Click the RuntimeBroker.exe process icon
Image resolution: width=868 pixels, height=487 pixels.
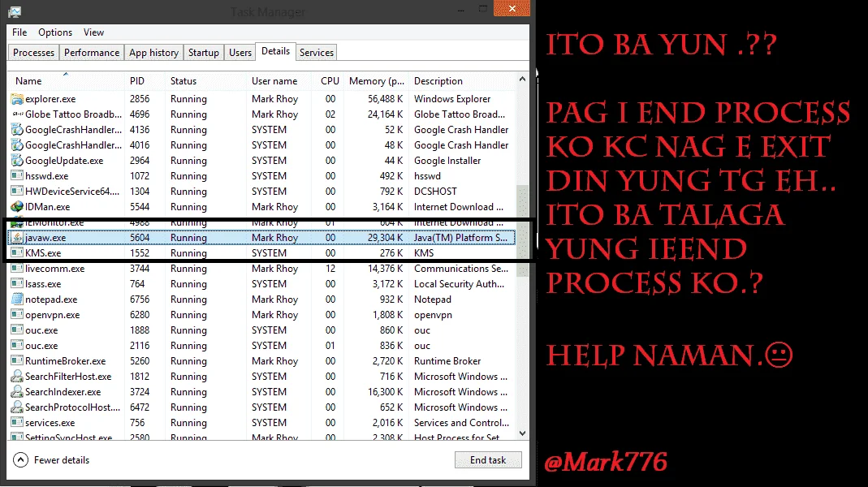click(17, 361)
